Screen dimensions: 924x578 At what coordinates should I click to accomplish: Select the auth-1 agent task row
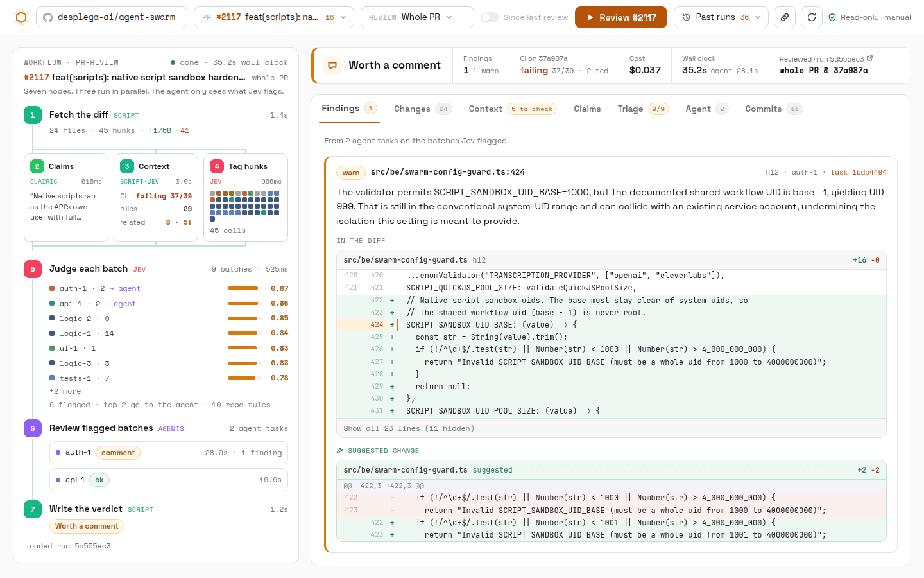(169, 453)
